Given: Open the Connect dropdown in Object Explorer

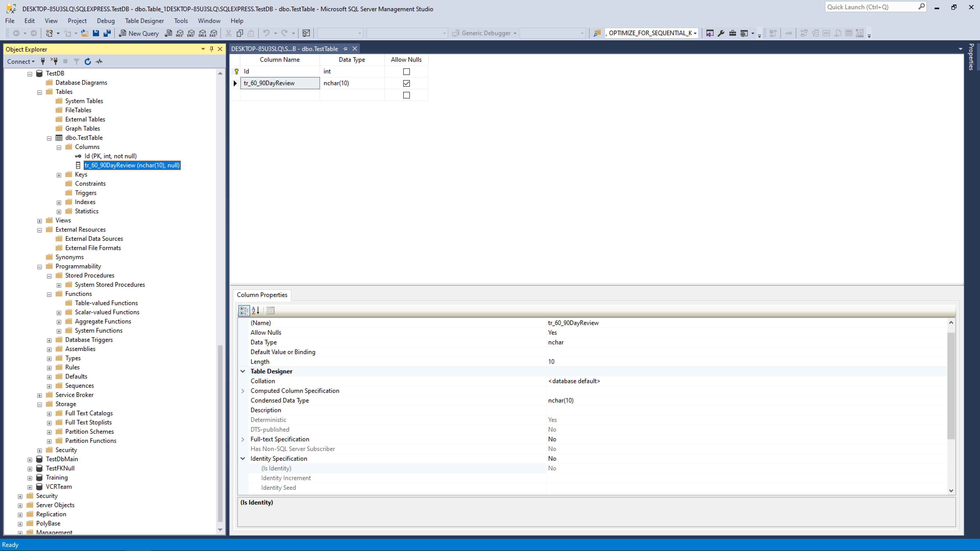Looking at the screenshot, I should point(21,61).
